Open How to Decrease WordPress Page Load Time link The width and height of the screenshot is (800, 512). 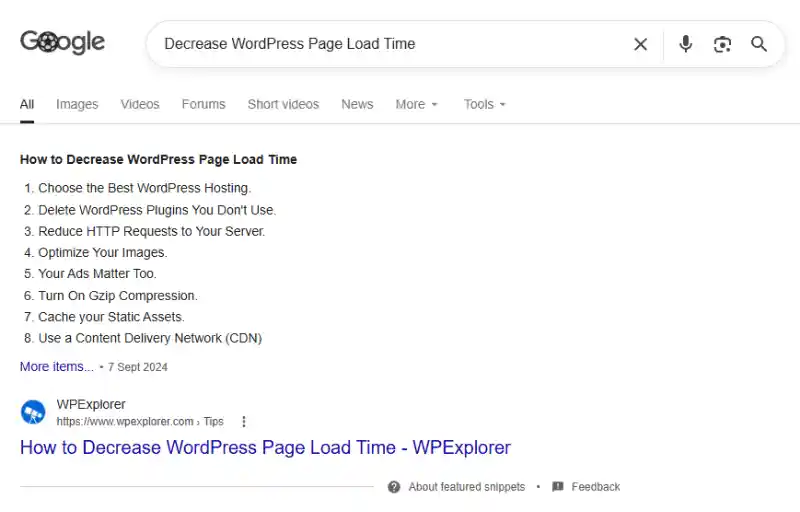(265, 448)
